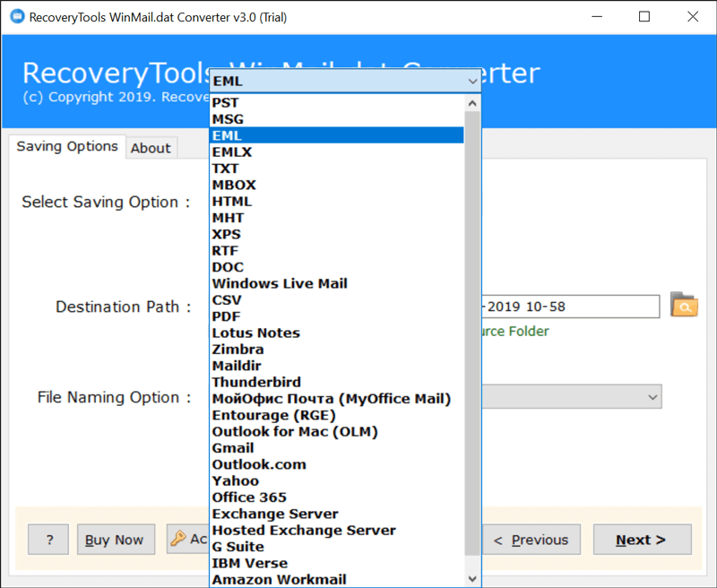Screen dimensions: 717x588
Task: Click the format list scrollbar thumb
Action: pyautogui.click(x=472, y=333)
